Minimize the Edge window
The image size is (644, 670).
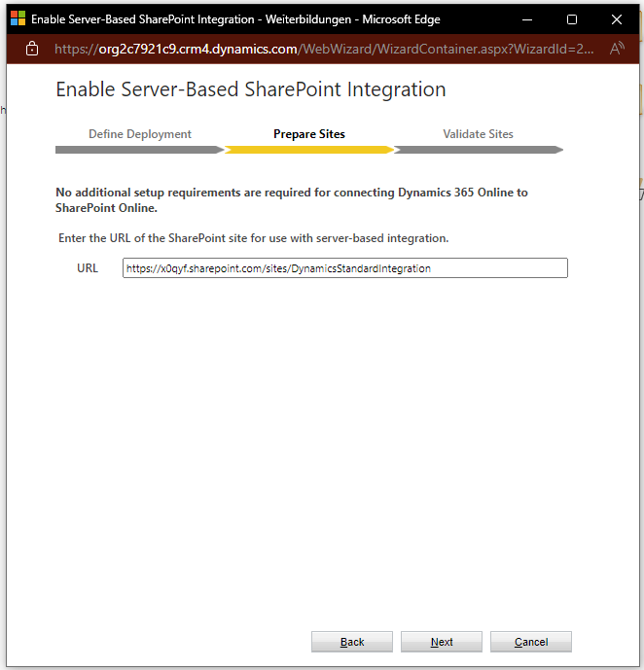[x=527, y=19]
